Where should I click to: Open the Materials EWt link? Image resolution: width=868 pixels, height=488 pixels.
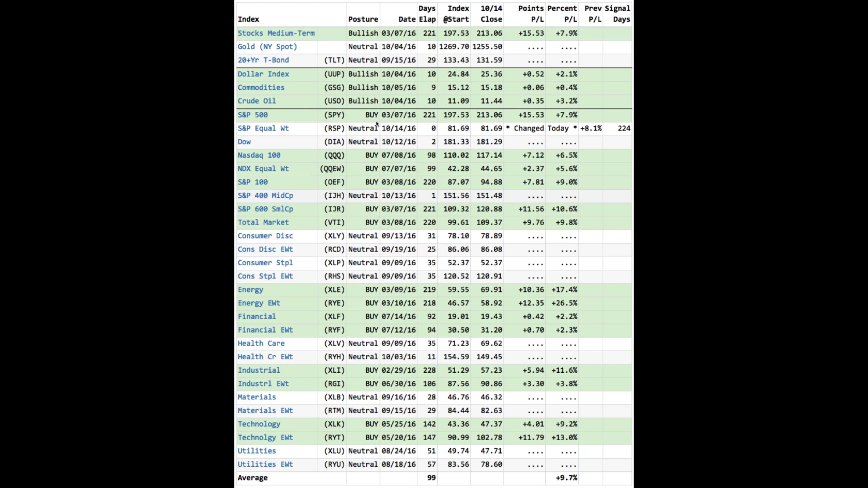pyautogui.click(x=265, y=410)
